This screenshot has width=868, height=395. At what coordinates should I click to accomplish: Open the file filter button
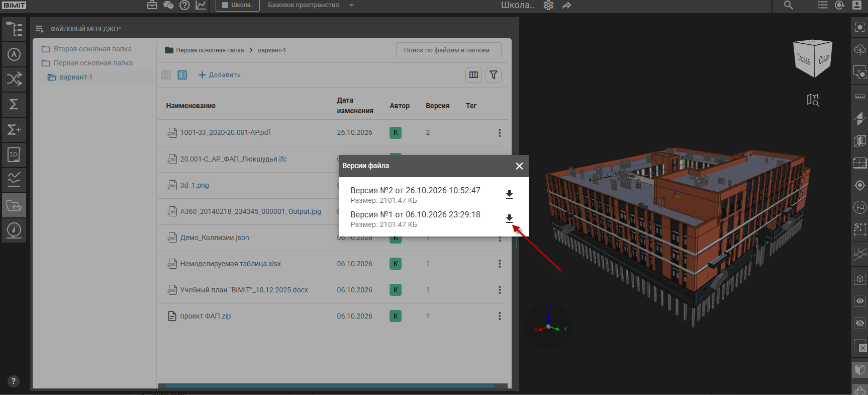494,75
